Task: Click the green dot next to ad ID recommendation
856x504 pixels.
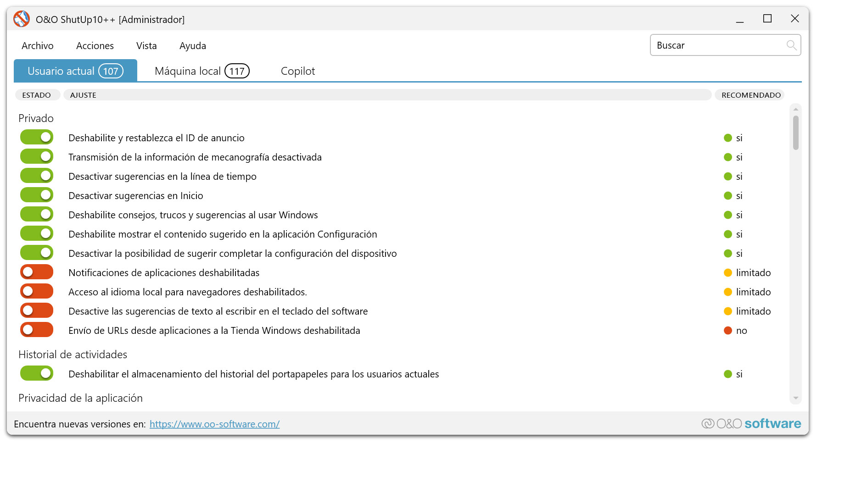Action: coord(728,138)
